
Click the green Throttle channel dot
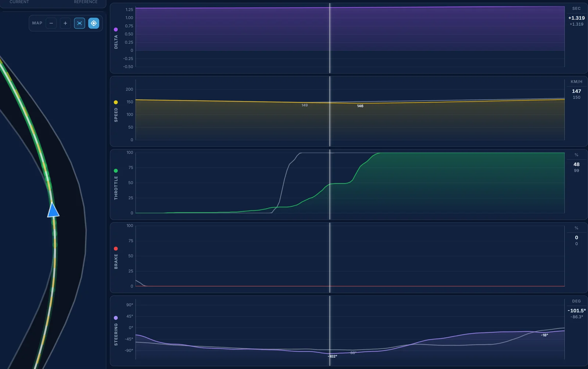(116, 171)
